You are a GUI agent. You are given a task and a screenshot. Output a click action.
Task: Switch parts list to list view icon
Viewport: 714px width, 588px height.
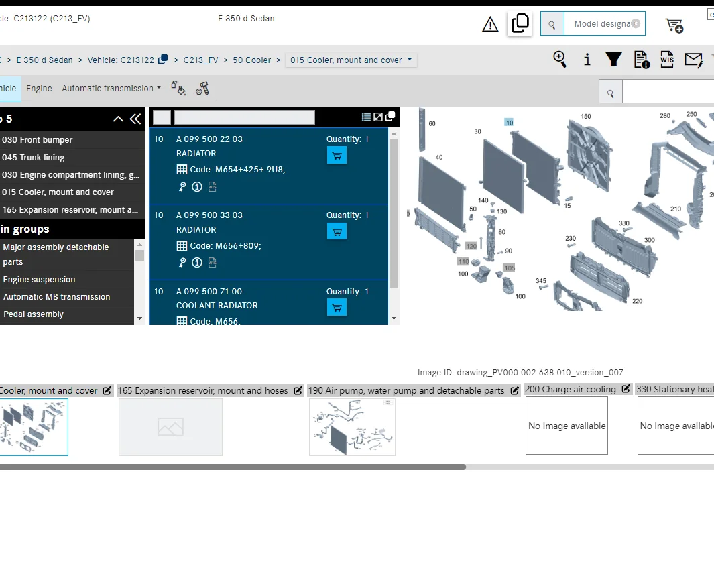[366, 117]
